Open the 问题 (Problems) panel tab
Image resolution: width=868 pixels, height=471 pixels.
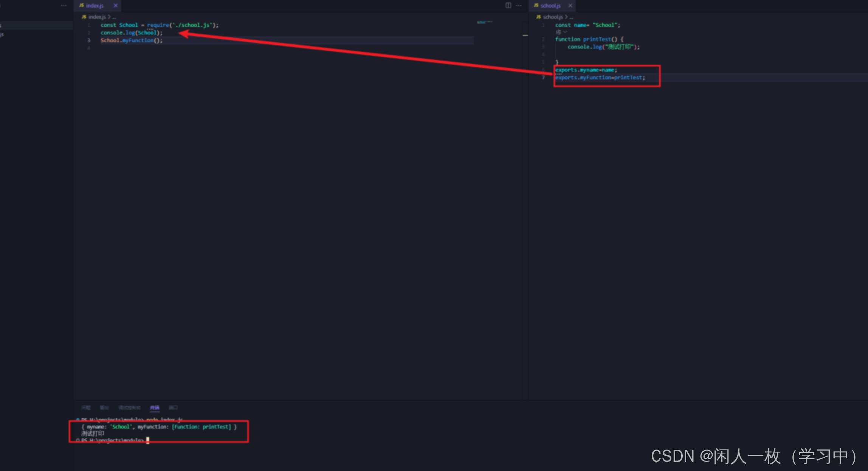pos(86,407)
